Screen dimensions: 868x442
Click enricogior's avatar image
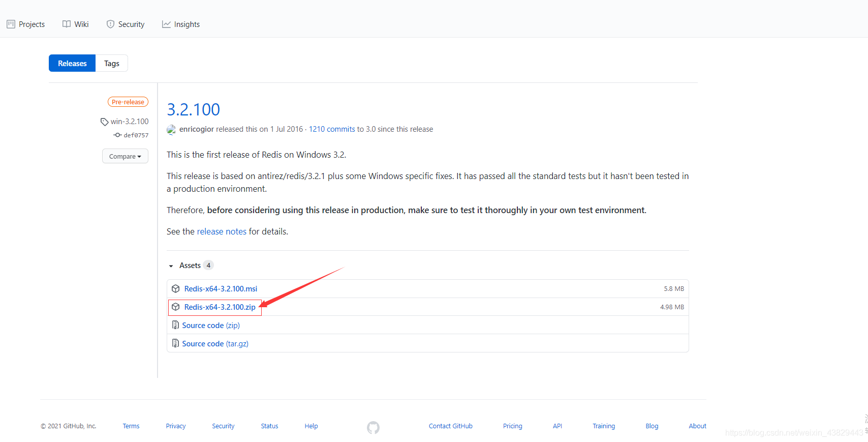171,130
